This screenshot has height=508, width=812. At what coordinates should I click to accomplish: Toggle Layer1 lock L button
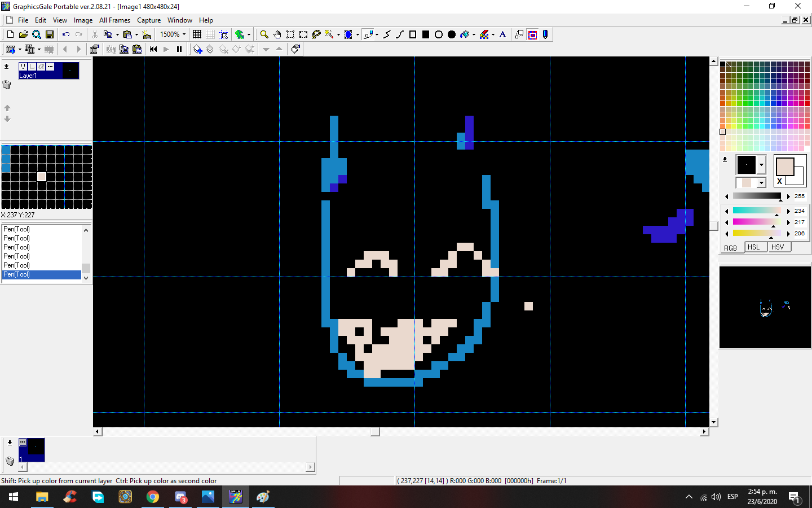point(32,67)
